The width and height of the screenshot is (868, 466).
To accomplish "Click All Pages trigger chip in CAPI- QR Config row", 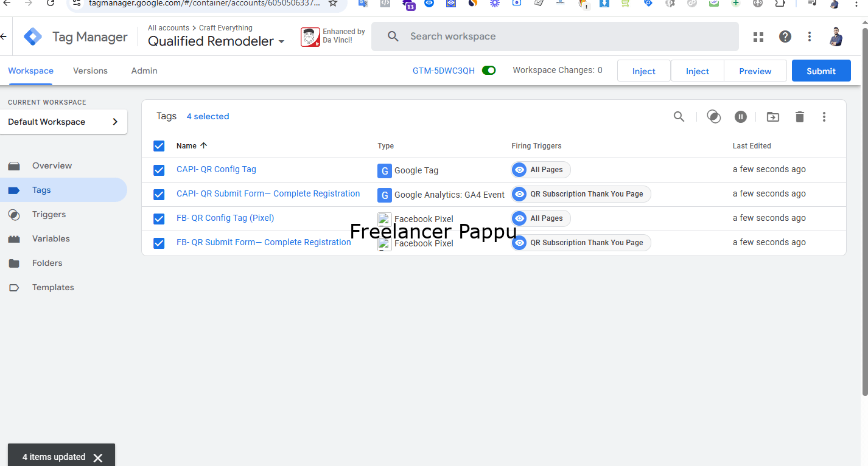I will tap(541, 170).
